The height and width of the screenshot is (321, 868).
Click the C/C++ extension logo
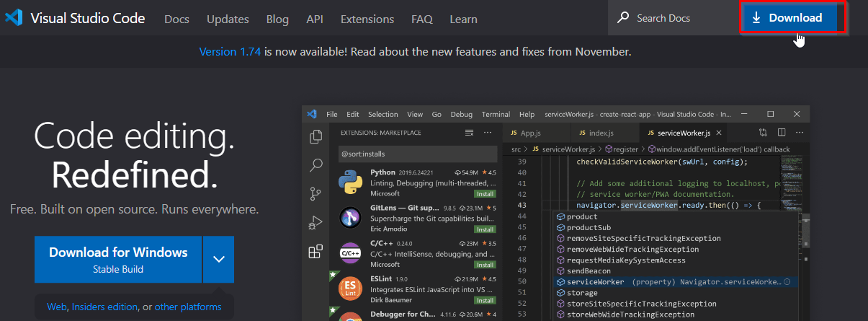(350, 252)
